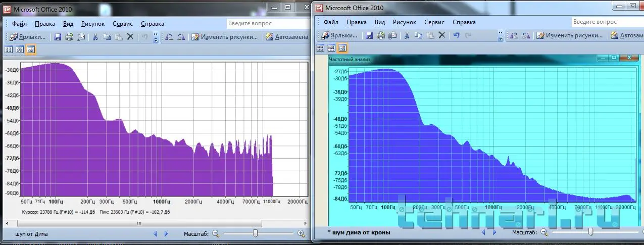The height and width of the screenshot is (245, 644).
Task: Click the Cut scissors icon in the left window
Action: click(x=94, y=37)
